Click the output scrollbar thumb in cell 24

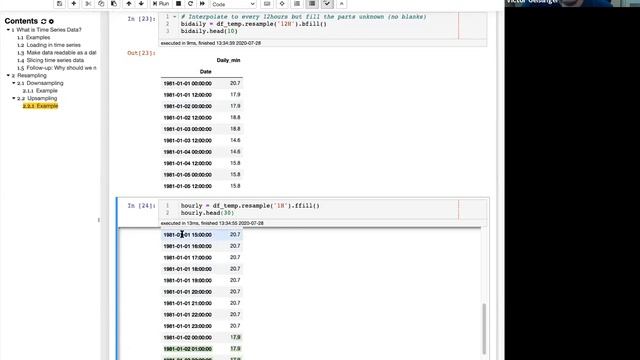484,329
